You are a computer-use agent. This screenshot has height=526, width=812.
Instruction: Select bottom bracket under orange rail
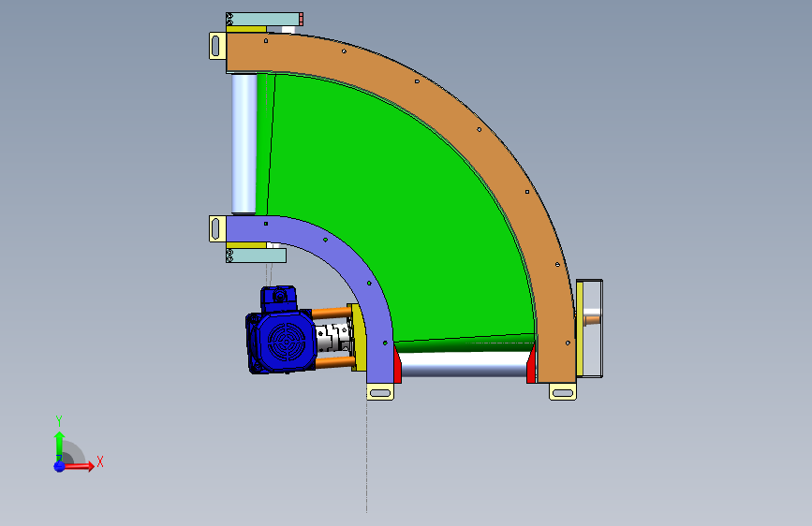pos(563,392)
